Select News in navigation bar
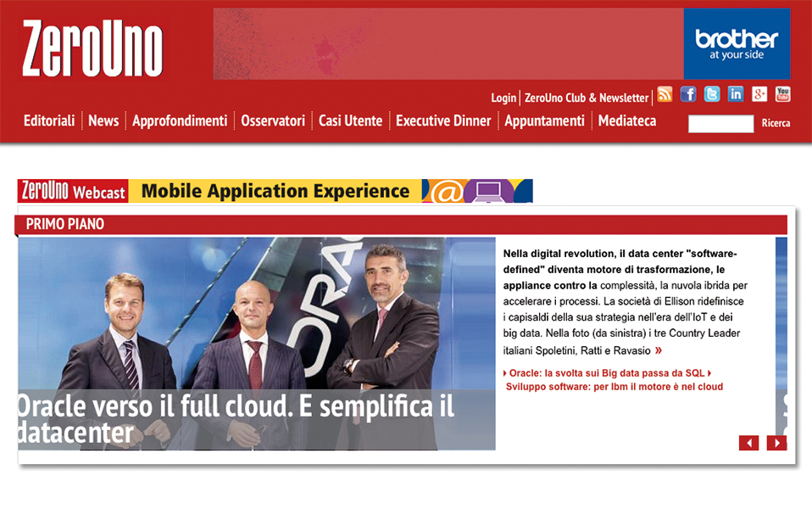Image resolution: width=812 pixels, height=509 pixels. 103,120
